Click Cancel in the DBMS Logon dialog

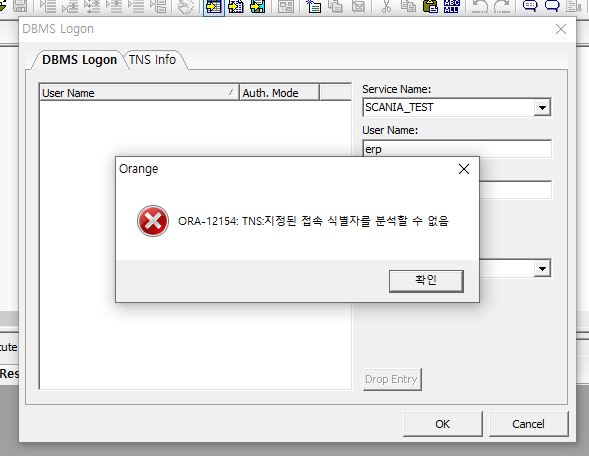coord(529,424)
